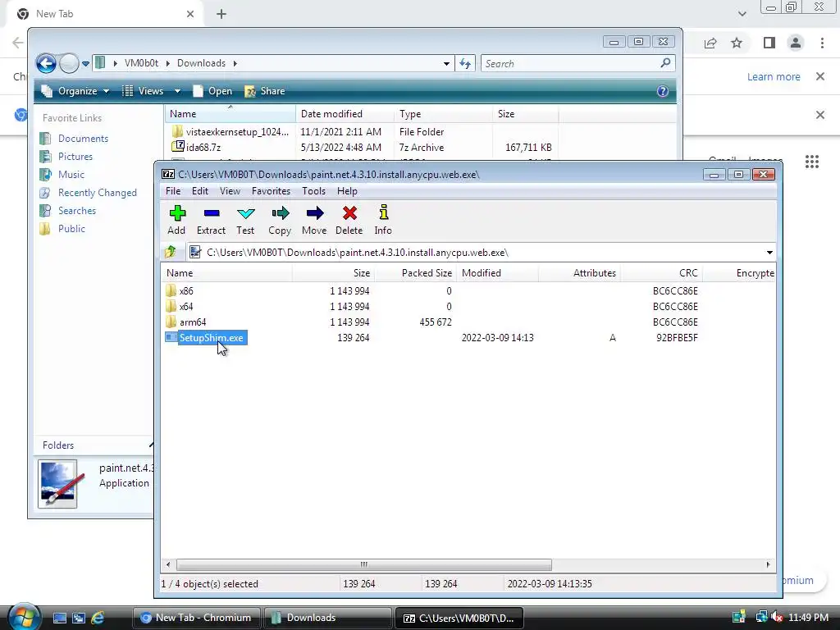Screen dimensions: 840x630
Task: Open the 7-Zip File menu
Action: (x=173, y=191)
